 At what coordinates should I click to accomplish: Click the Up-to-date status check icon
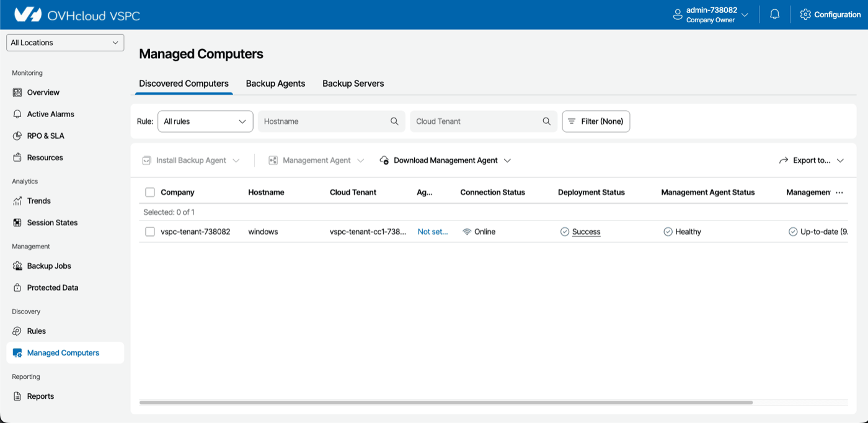[793, 232]
